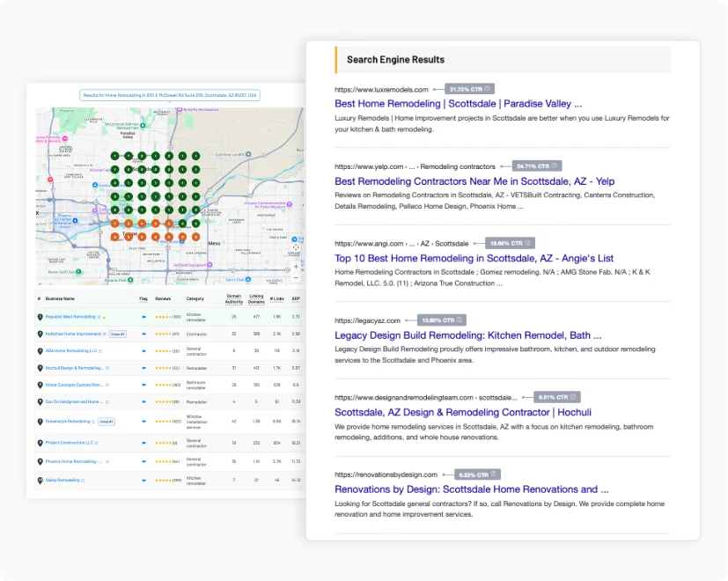This screenshot has height=581, width=728.
Task: Click the map pin icon next to Dreamstyle Remodeling
Action: pos(40,421)
